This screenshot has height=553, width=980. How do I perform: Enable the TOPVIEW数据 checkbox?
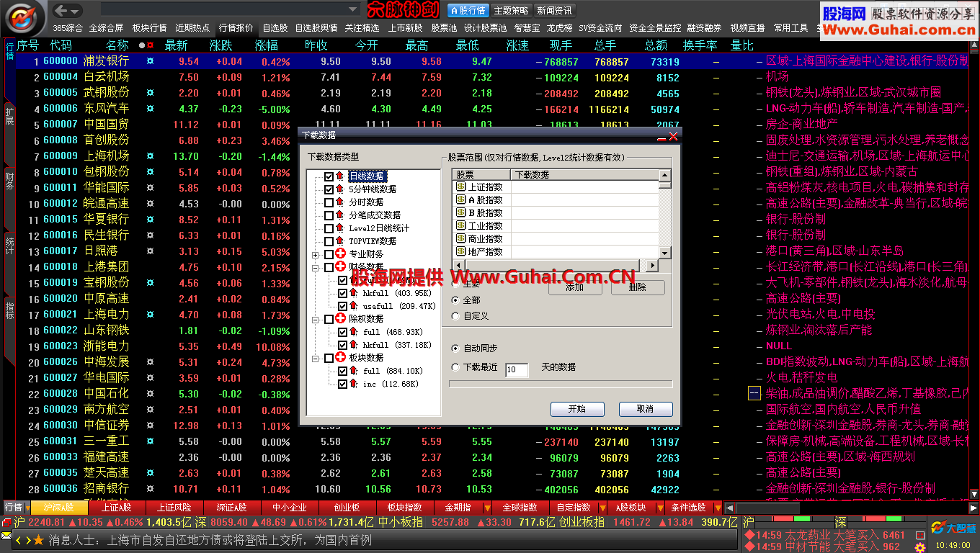(329, 241)
